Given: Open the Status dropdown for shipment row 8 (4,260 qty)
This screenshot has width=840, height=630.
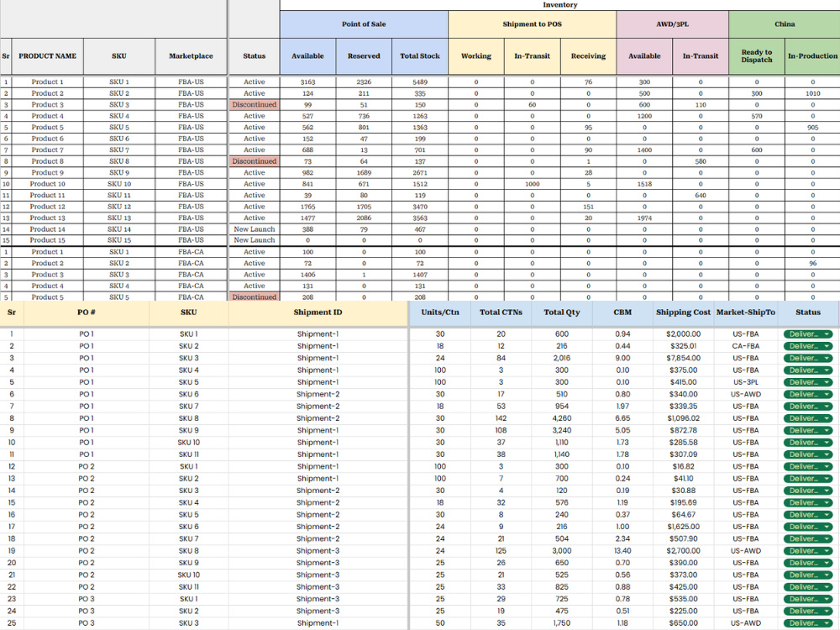Looking at the screenshot, I should tap(808, 418).
